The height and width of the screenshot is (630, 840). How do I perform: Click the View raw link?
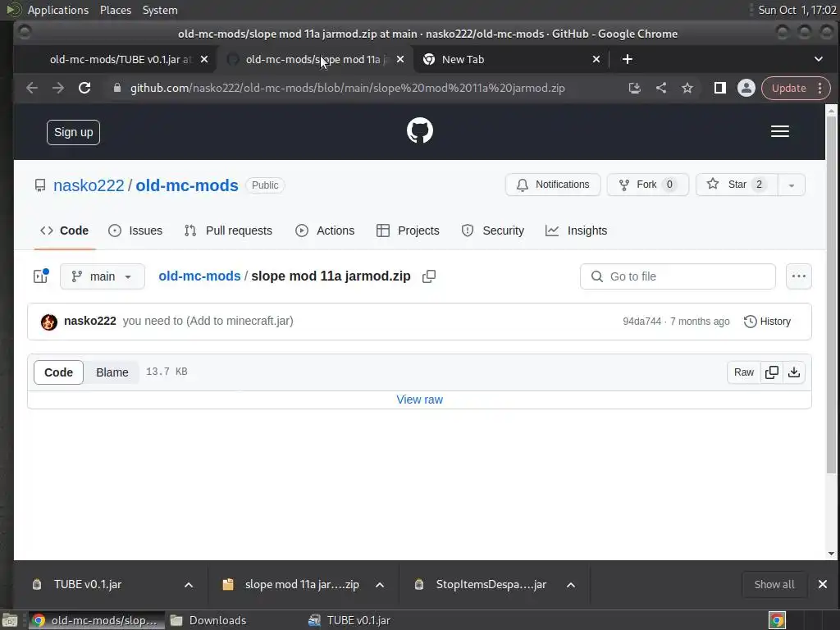click(x=419, y=399)
